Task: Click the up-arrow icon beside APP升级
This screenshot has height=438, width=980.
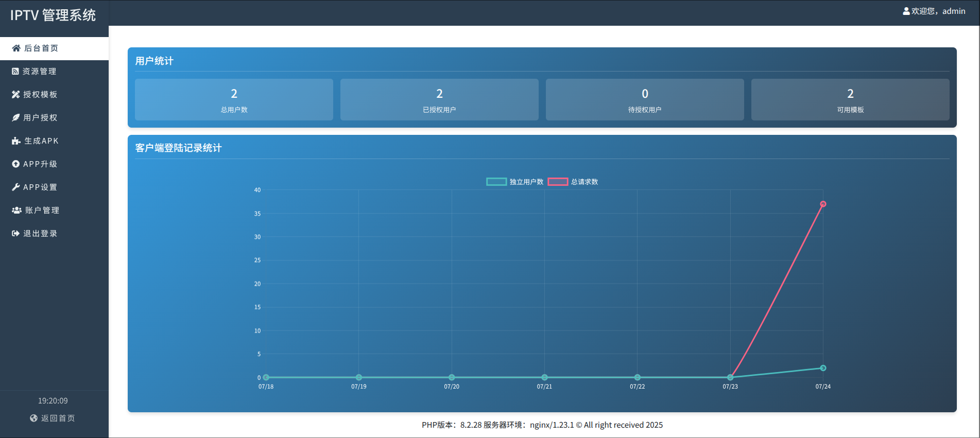Action: [16, 164]
